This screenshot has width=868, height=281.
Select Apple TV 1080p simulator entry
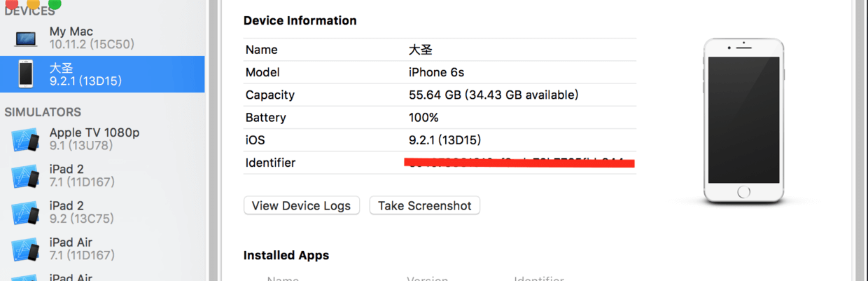[94, 139]
